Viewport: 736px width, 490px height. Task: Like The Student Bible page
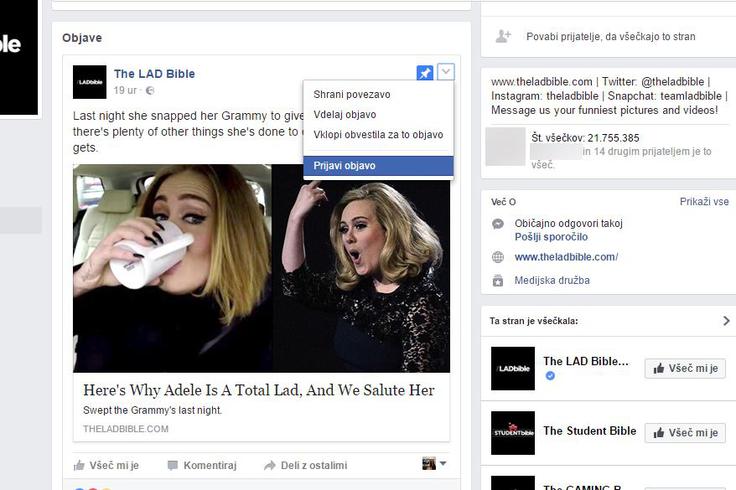pos(685,433)
